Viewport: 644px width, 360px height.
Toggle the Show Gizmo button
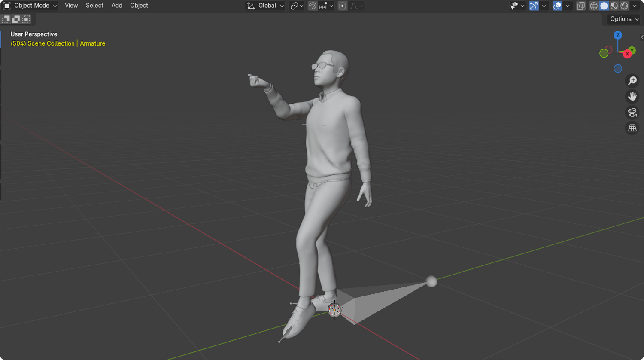[x=534, y=6]
